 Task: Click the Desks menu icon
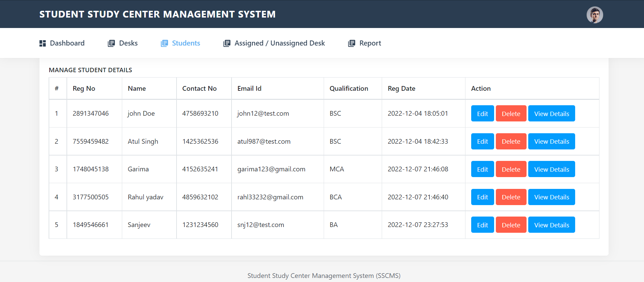click(x=111, y=43)
